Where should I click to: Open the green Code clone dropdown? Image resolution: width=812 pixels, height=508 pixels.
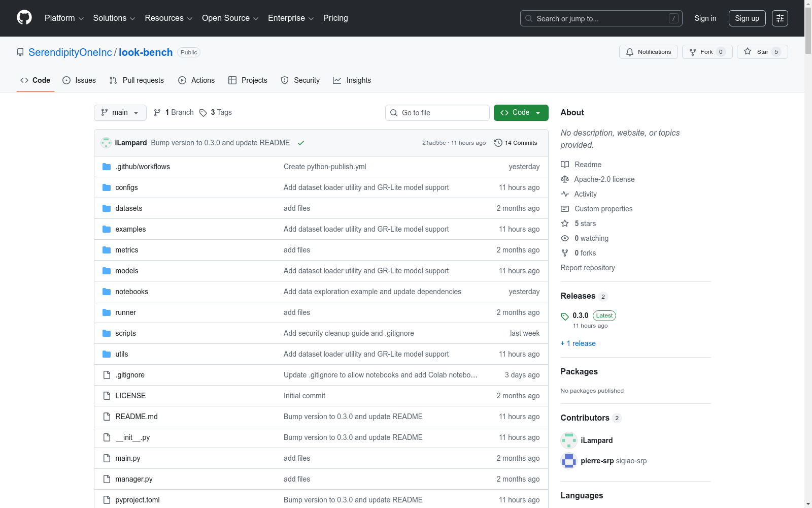coord(521,113)
